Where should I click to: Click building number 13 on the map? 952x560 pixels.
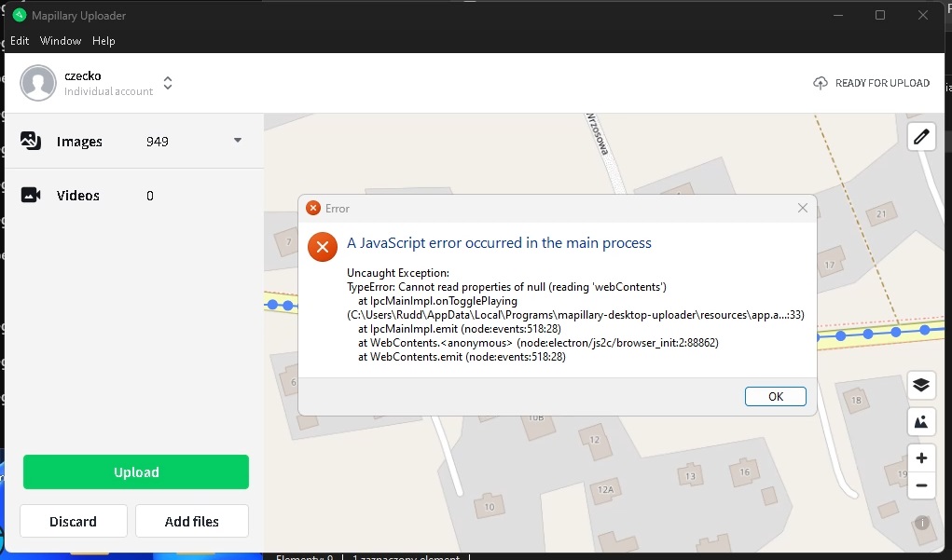click(690, 476)
